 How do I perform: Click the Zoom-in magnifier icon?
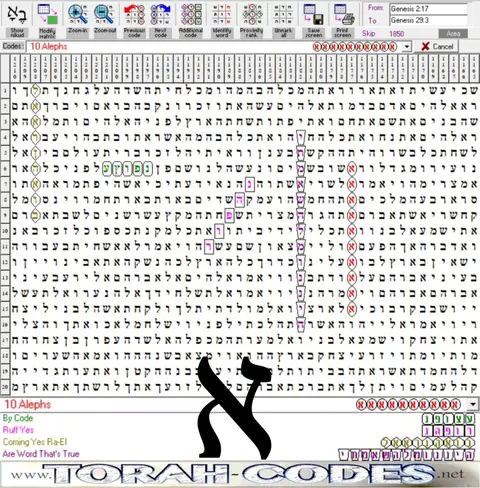click(x=78, y=14)
